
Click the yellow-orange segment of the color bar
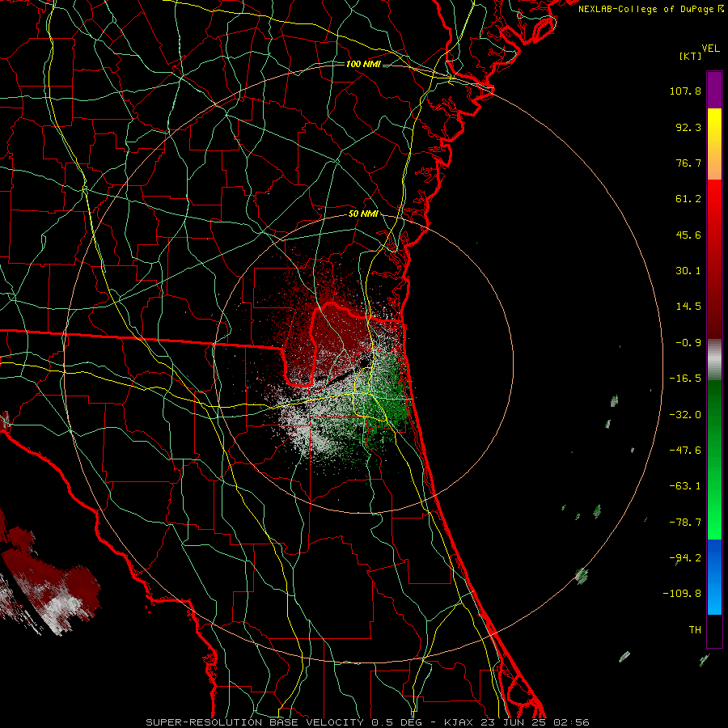tap(714, 144)
